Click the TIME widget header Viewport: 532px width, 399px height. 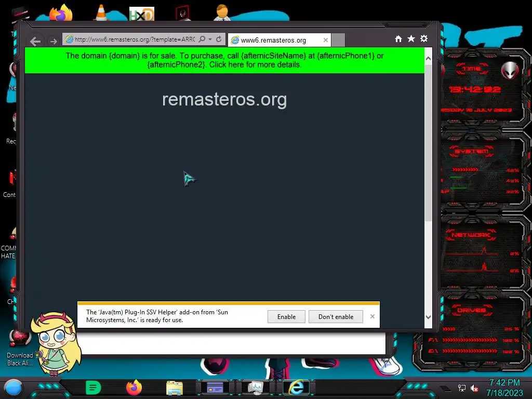[x=472, y=69]
